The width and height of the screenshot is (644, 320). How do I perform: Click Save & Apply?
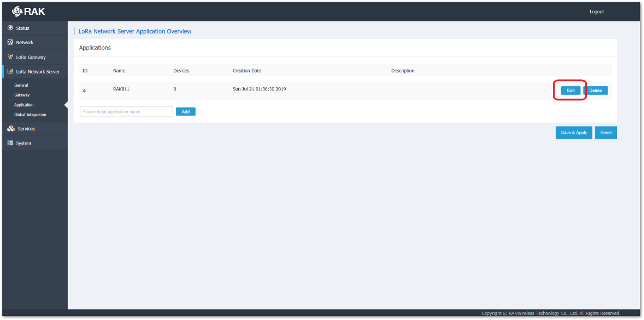[574, 132]
